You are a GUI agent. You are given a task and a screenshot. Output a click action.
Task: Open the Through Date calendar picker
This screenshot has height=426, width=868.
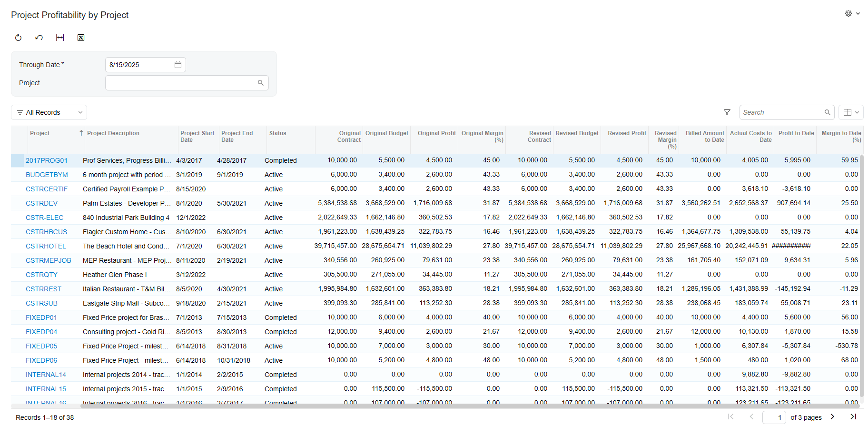pyautogui.click(x=178, y=65)
